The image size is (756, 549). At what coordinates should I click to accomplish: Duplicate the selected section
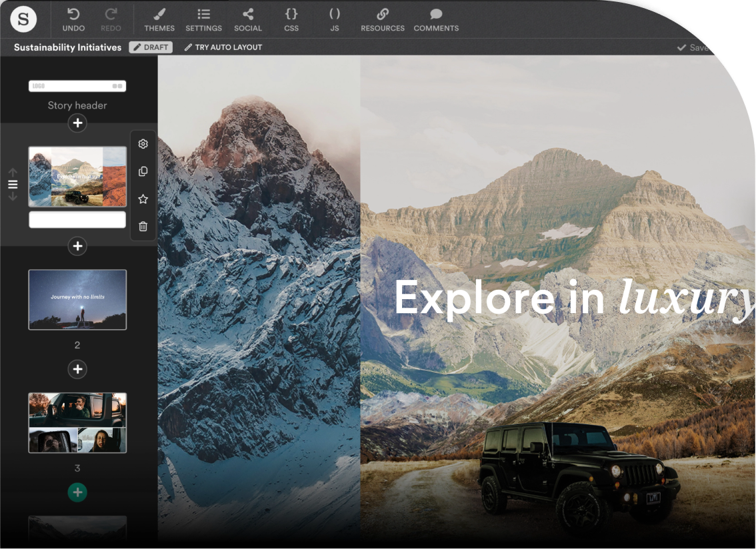point(142,171)
